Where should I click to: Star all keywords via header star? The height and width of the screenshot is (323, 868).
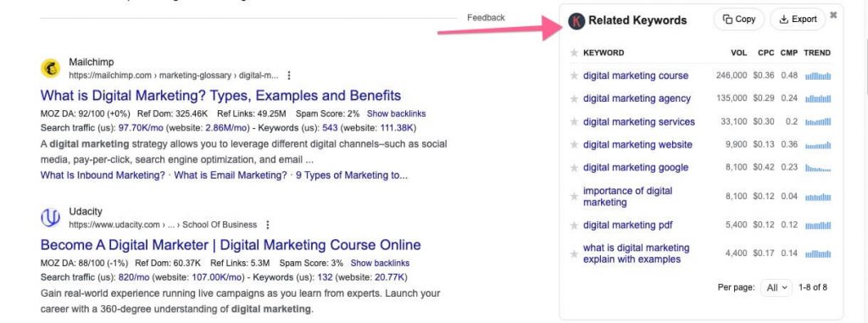tap(574, 53)
